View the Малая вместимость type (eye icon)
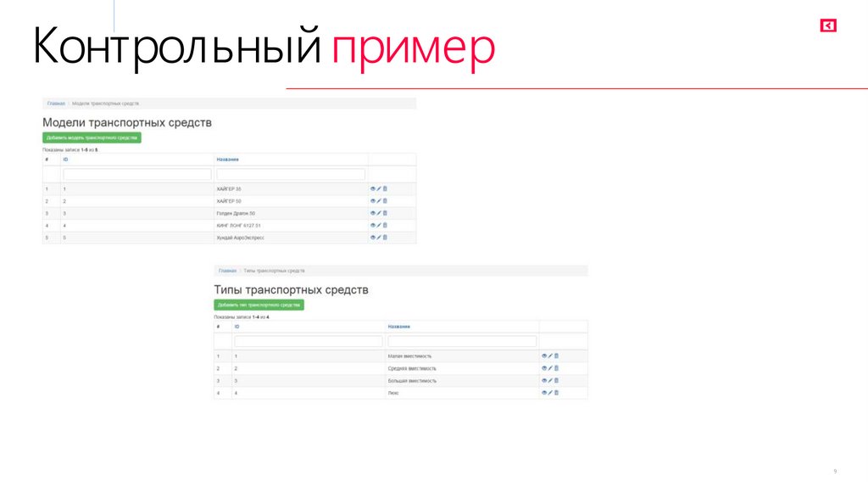 coord(544,356)
